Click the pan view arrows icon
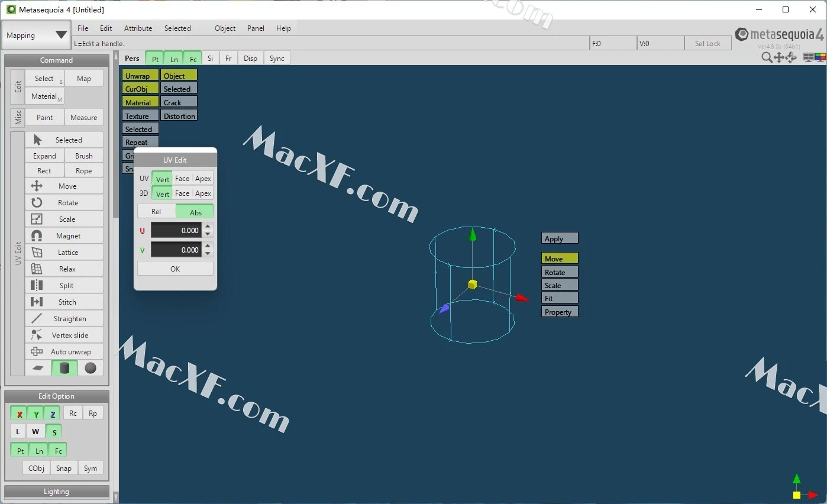Image resolution: width=827 pixels, height=504 pixels. pyautogui.click(x=779, y=57)
